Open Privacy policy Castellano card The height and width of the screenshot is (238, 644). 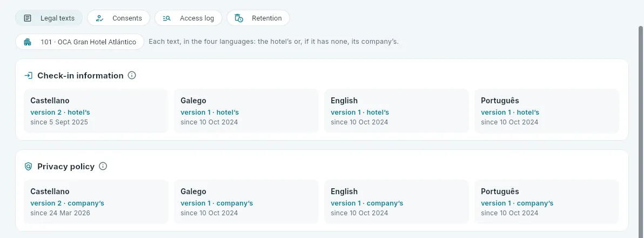(96, 202)
